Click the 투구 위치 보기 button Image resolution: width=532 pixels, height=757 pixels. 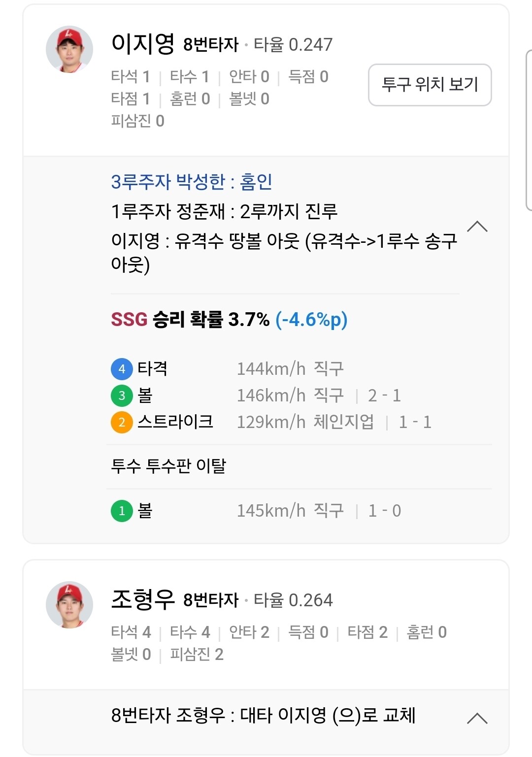click(x=430, y=85)
